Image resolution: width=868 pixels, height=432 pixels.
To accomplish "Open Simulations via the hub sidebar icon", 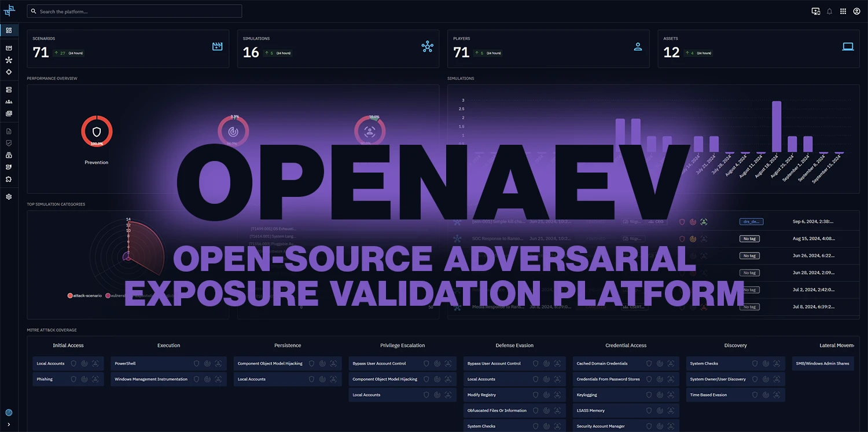I will click(9, 60).
